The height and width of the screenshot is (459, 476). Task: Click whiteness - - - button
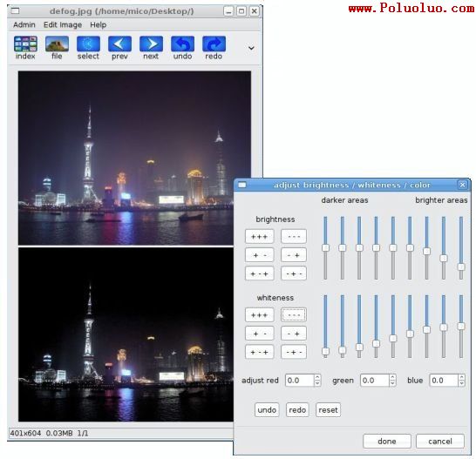(294, 315)
